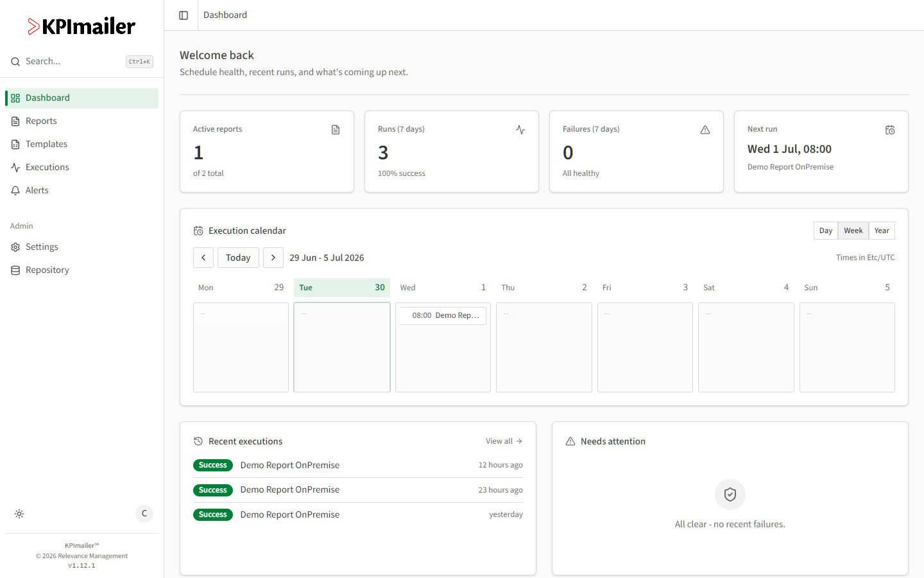Click the Times in Etc/UTC label

pos(865,258)
